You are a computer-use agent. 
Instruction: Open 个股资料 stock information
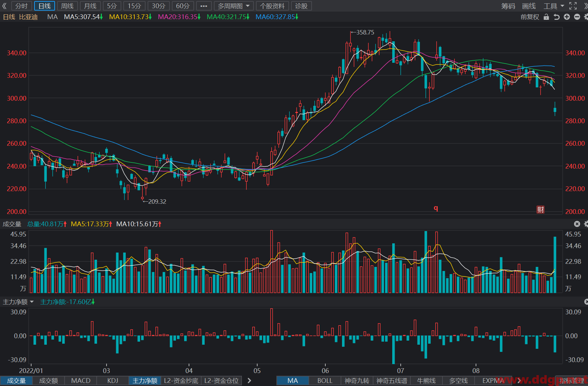272,6
